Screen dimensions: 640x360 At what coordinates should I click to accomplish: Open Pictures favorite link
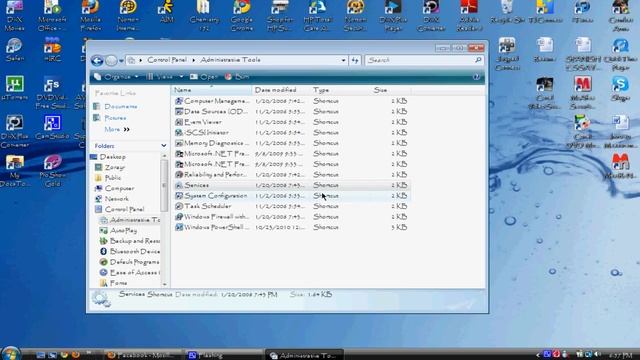(110, 118)
